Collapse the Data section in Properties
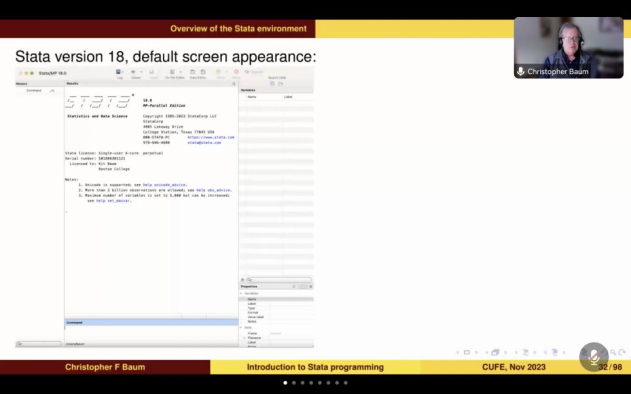Image resolution: width=631 pixels, height=395 pixels. 241,327
